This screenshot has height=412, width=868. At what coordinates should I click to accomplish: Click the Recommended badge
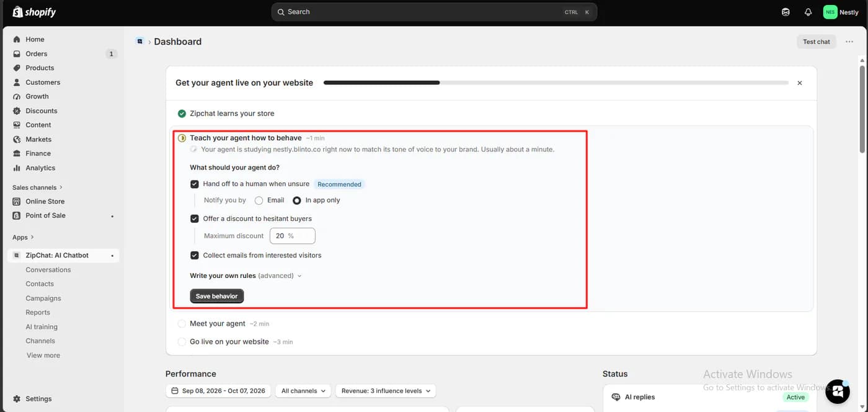339,184
